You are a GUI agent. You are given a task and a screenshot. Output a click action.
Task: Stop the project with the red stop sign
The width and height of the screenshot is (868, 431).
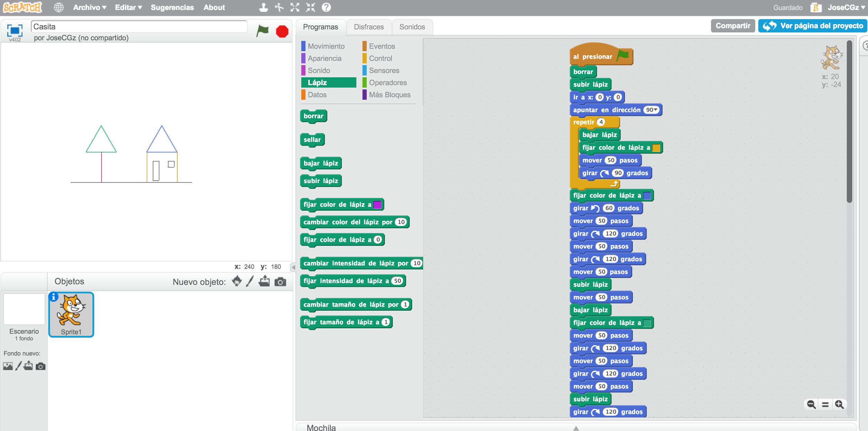click(x=281, y=31)
